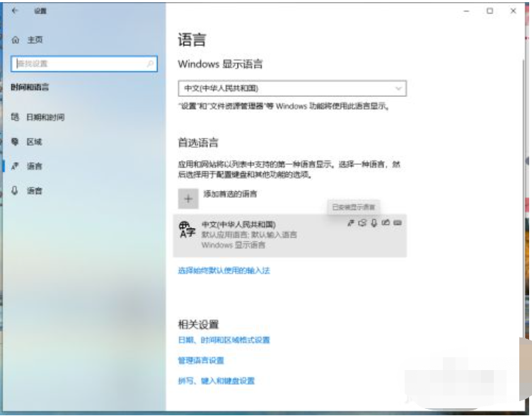
Task: Maximize the Settings window
Action: pos(490,11)
